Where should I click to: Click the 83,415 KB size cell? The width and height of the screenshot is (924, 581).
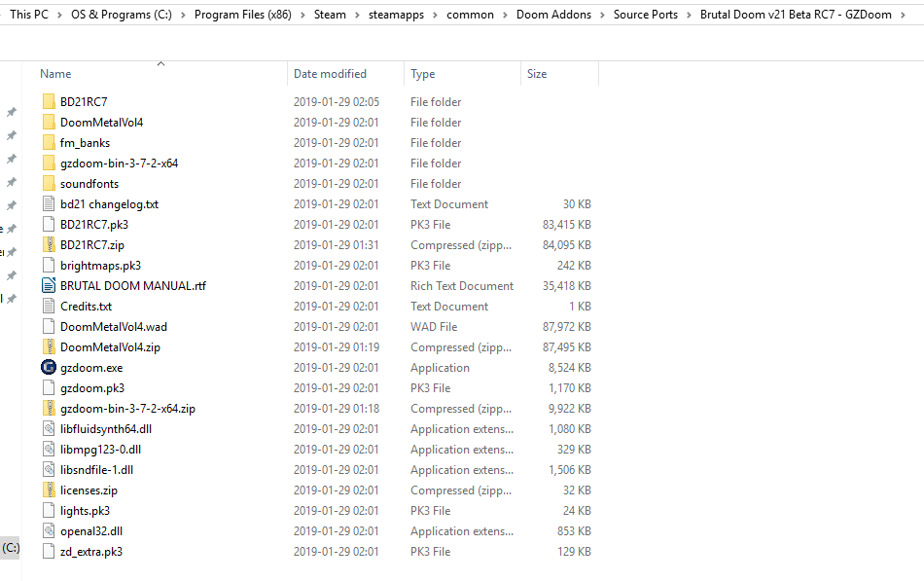566,225
